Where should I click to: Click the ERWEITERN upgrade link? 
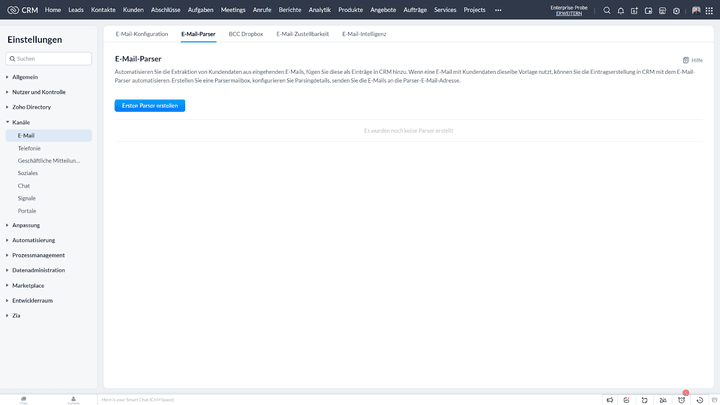[x=569, y=14]
